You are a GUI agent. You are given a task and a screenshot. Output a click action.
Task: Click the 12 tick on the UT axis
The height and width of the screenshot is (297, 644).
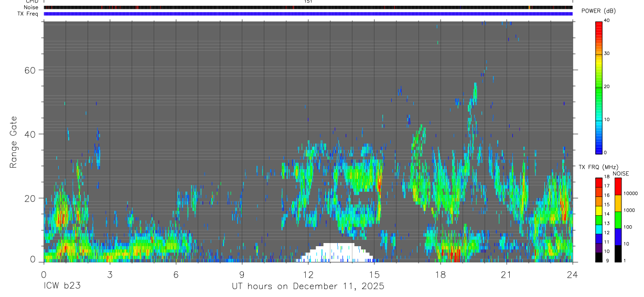[x=308, y=274]
